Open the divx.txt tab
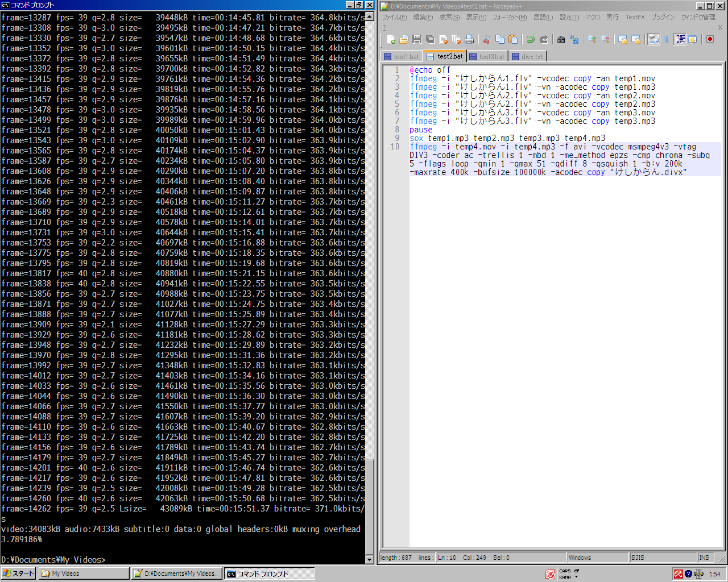Screen dimensions: 728x582 pyautogui.click(x=528, y=57)
